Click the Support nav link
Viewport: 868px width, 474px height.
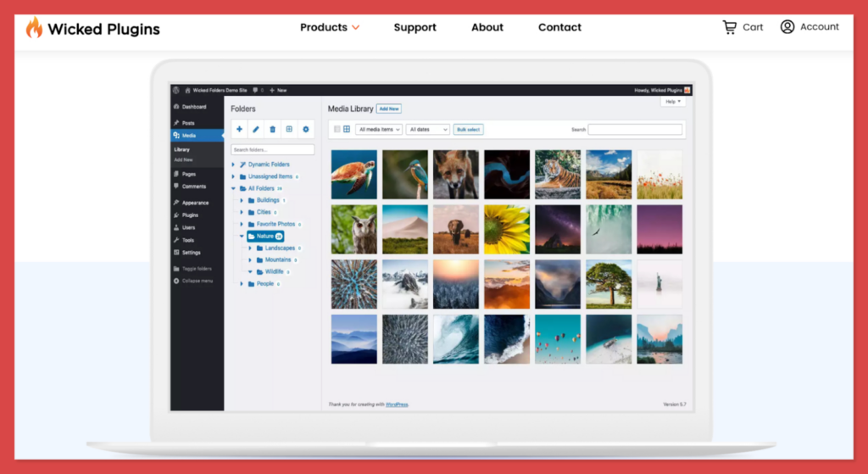(x=415, y=27)
